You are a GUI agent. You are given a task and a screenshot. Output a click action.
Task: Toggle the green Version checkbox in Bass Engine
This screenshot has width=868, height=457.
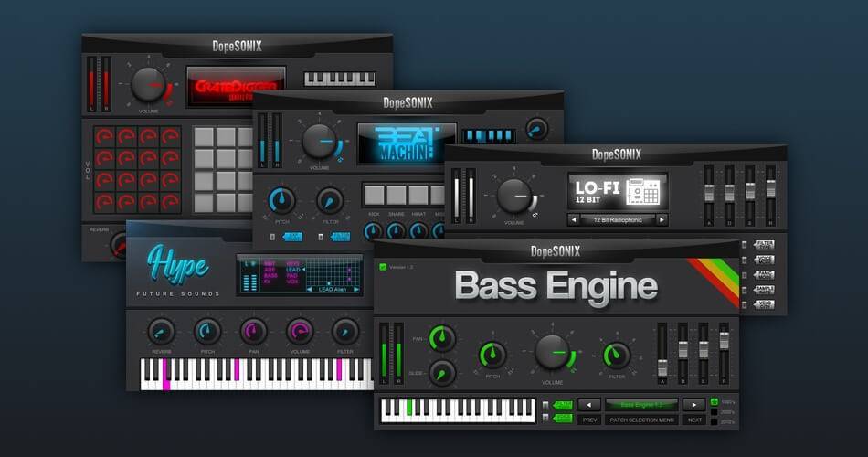click(383, 267)
